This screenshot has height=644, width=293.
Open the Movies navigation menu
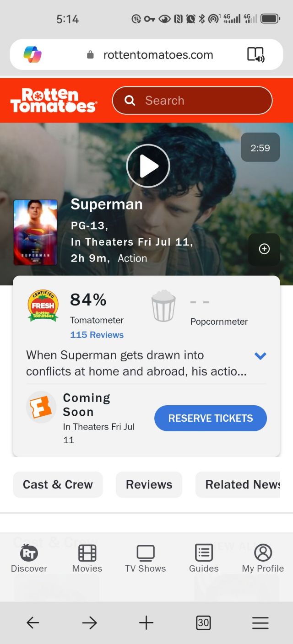(x=87, y=558)
